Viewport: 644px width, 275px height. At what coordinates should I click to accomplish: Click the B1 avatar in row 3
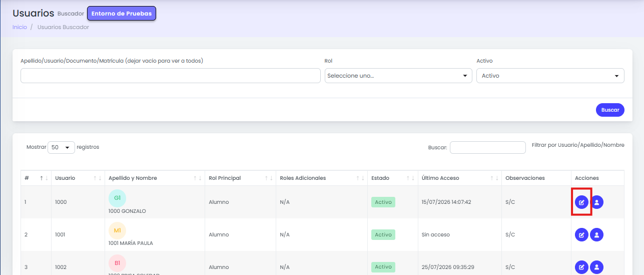pyautogui.click(x=117, y=263)
